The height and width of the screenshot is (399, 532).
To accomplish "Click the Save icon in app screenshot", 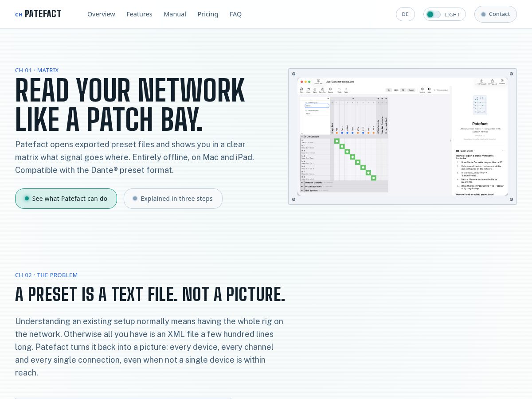I will (315, 89).
